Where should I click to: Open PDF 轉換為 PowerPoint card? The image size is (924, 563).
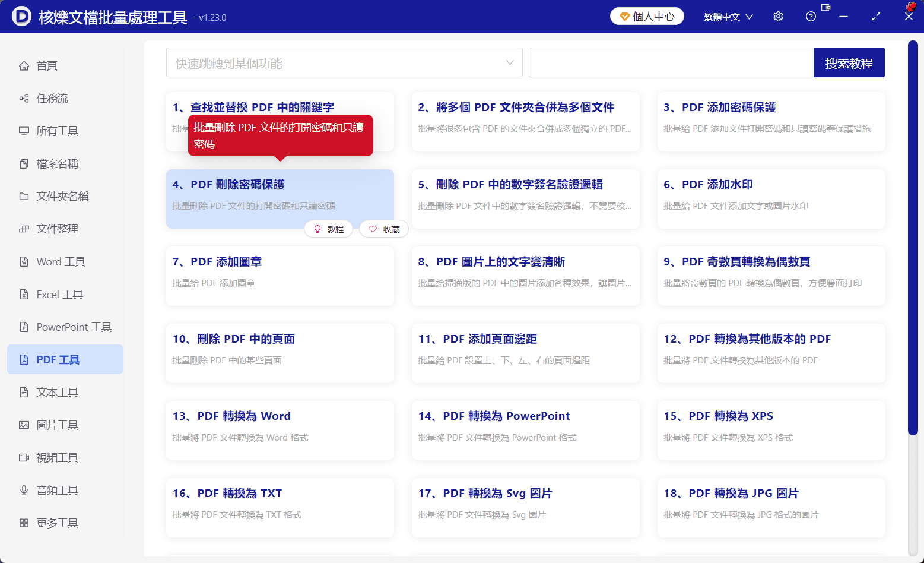click(526, 431)
